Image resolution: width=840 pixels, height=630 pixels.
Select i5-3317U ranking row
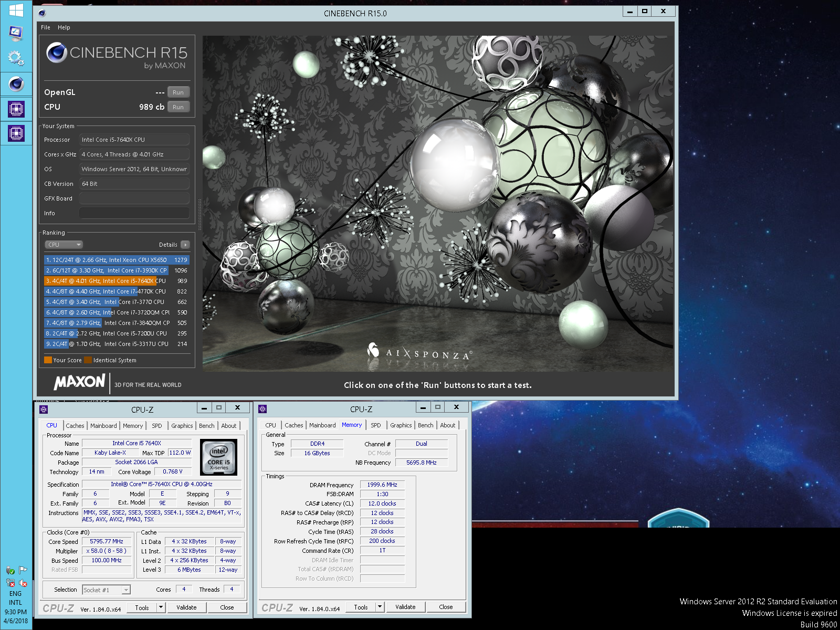pos(117,344)
